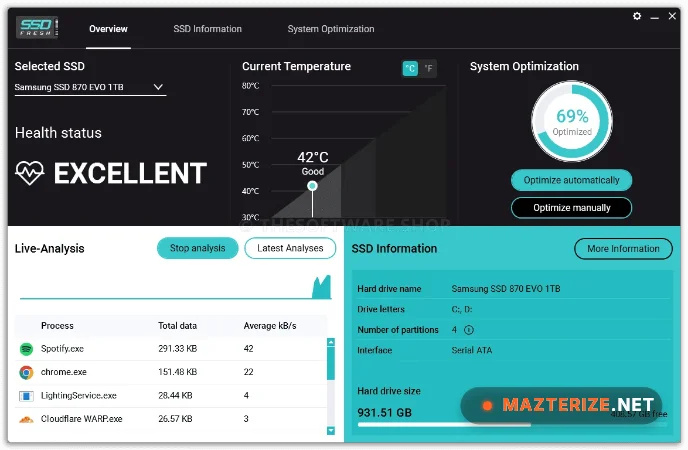
Task: Click the C:, D: drive letters value
Action: pos(462,309)
